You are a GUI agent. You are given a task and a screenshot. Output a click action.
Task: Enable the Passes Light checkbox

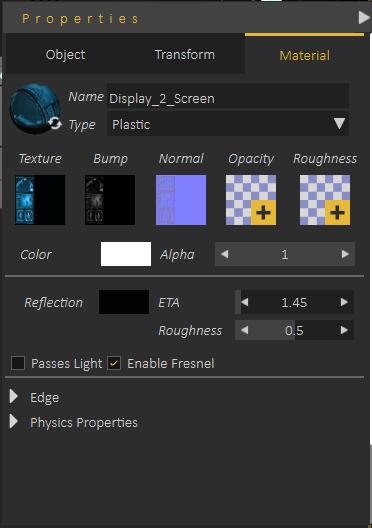point(18,363)
